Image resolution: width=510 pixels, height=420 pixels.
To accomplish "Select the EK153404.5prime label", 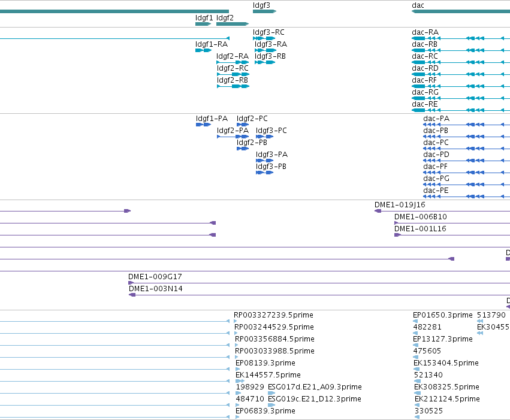I will pos(446,364).
